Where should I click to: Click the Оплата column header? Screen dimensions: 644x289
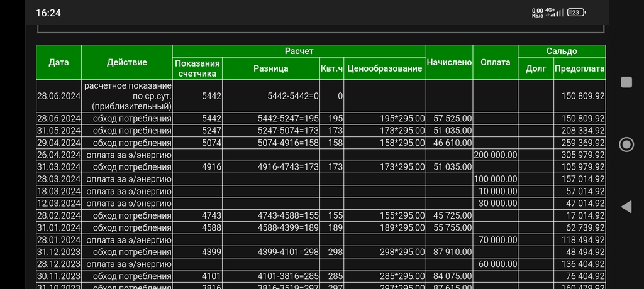[495, 62]
